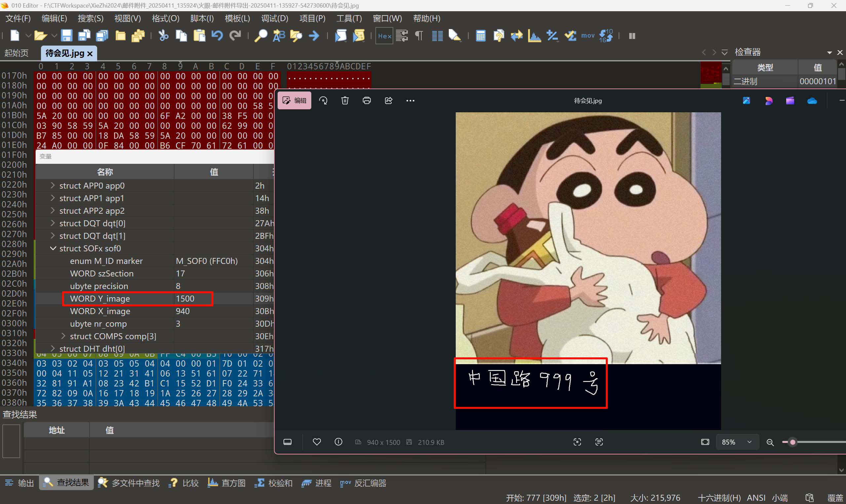This screenshot has height=504, width=846.
Task: Click the zoom out magnifier in viewer
Action: (770, 442)
